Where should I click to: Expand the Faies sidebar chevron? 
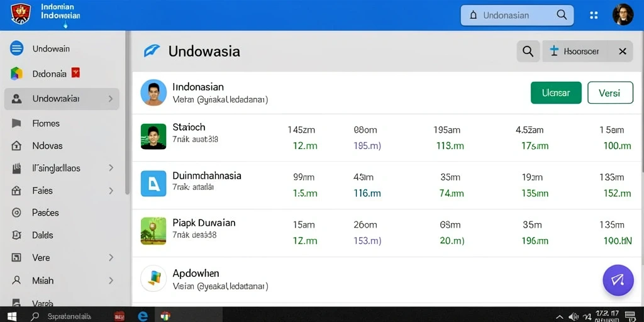tap(111, 191)
